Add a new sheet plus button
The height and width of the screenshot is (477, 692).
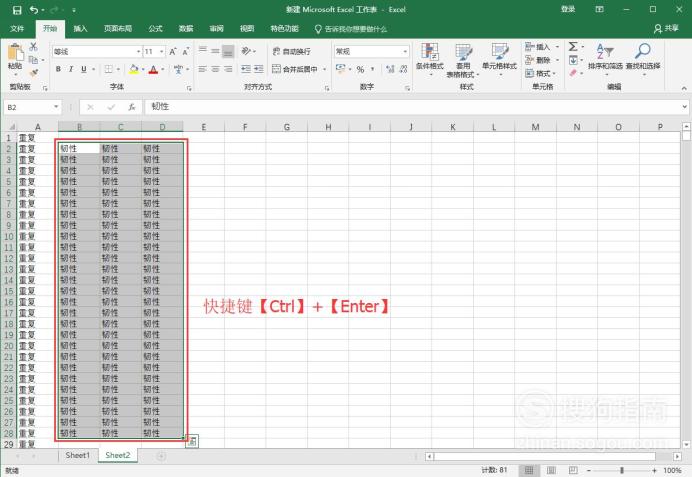coord(161,456)
